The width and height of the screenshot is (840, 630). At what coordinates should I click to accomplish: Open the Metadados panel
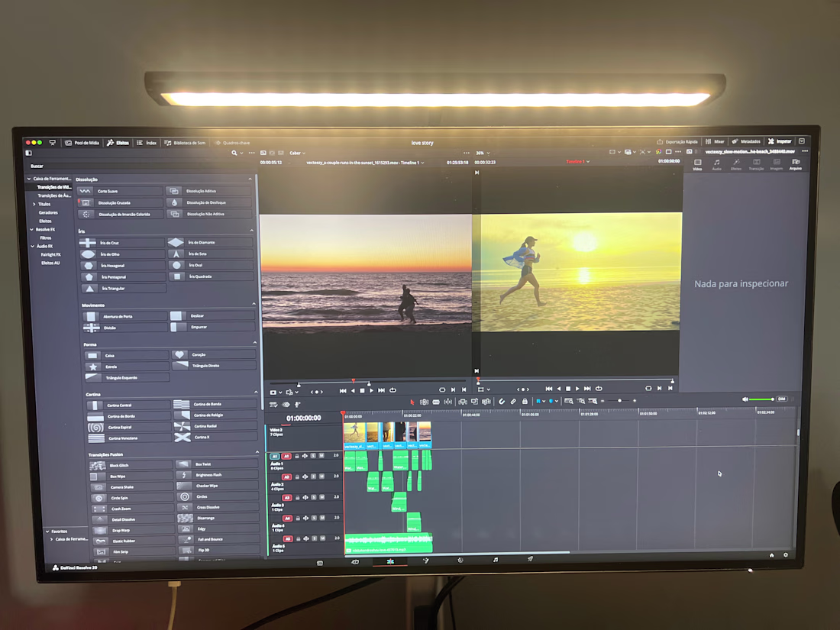(746, 141)
